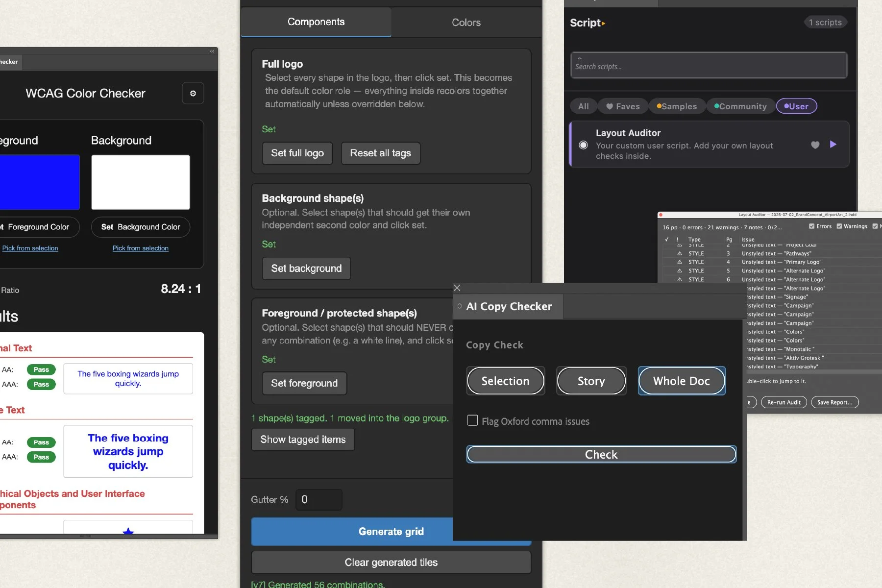This screenshot has height=588, width=882.
Task: Click Clear generated tiles button
Action: point(391,563)
